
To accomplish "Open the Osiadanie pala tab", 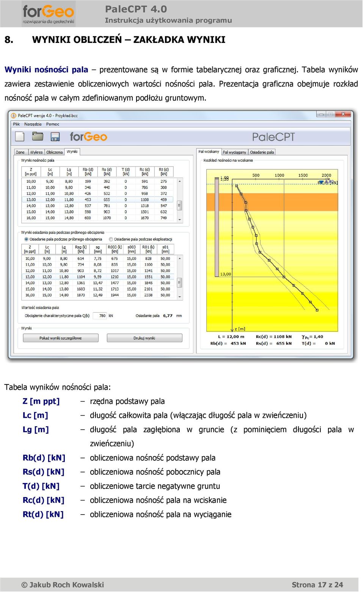I will pos(262,152).
